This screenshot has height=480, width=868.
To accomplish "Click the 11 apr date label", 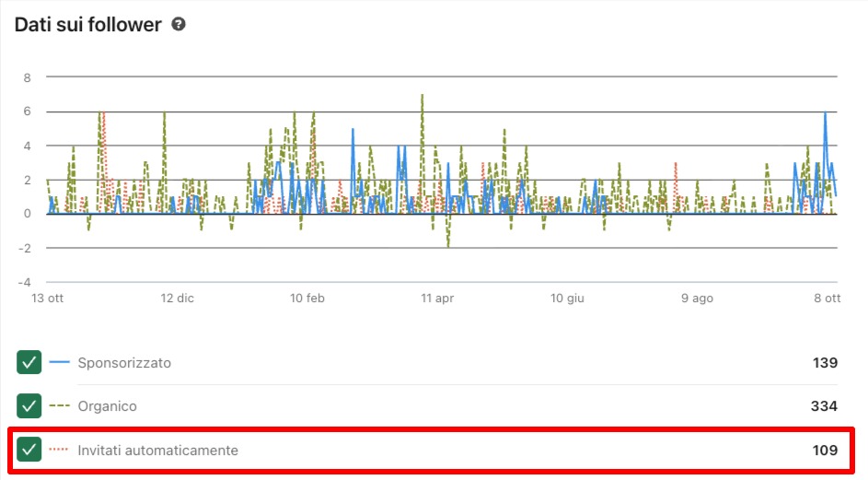I will [x=437, y=299].
